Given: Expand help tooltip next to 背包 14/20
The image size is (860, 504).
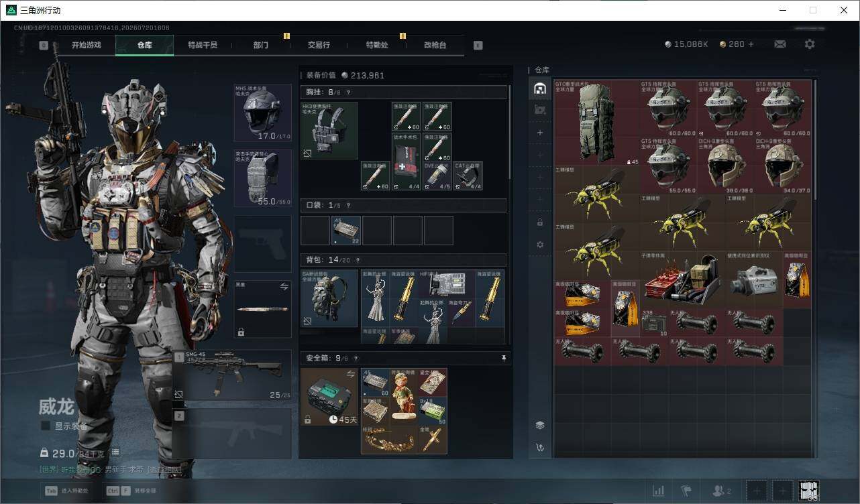Looking at the screenshot, I should tap(356, 260).
